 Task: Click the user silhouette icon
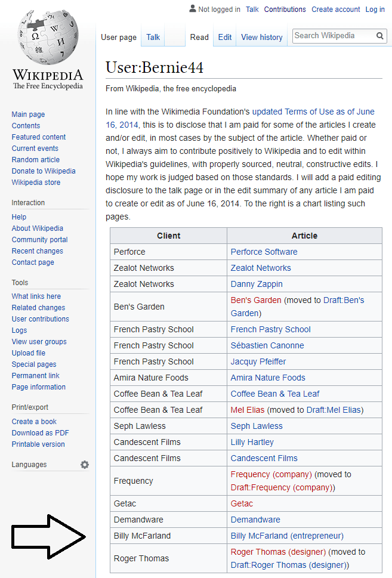(x=192, y=9)
